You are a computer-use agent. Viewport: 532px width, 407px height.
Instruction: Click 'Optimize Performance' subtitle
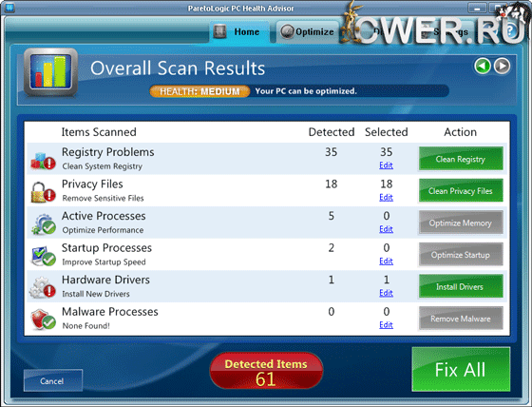[x=103, y=230]
